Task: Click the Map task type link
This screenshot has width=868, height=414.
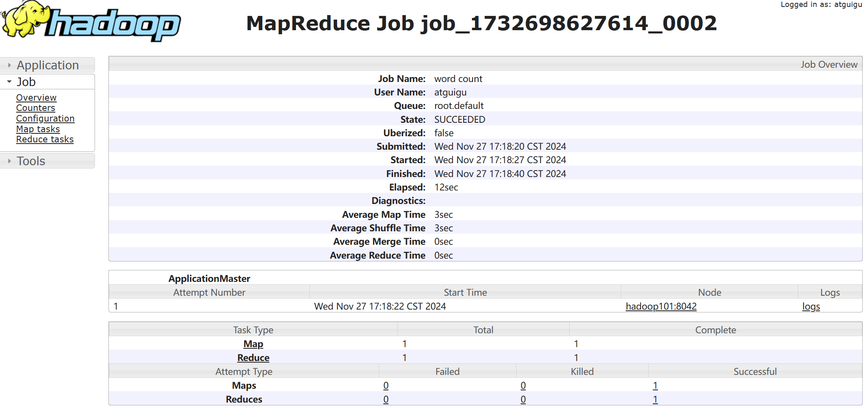Action: click(x=253, y=344)
